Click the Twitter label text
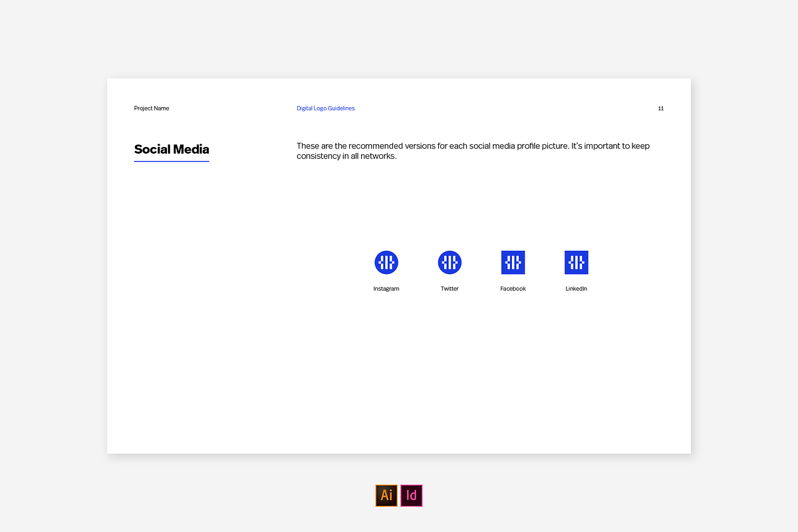Viewport: 798px width, 532px height. pos(450,289)
